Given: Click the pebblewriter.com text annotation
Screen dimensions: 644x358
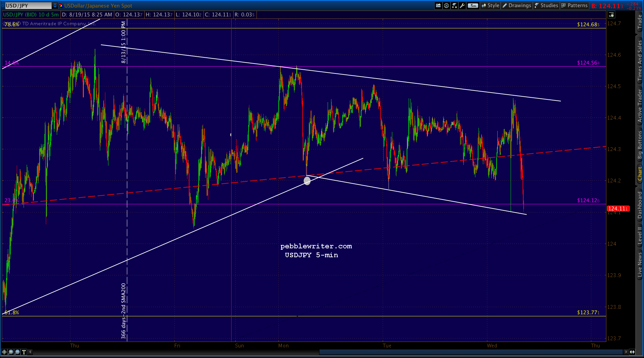Looking at the screenshot, I should pyautogui.click(x=316, y=246).
